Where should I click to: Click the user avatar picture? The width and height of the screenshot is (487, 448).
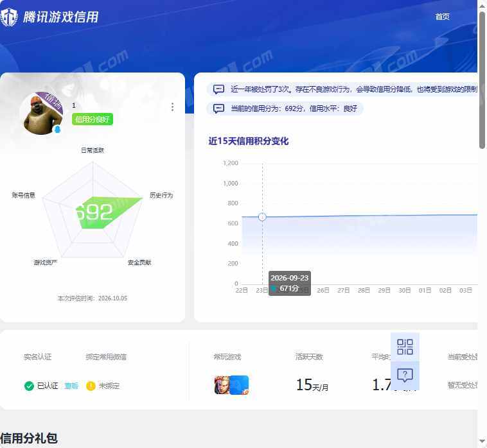41,114
